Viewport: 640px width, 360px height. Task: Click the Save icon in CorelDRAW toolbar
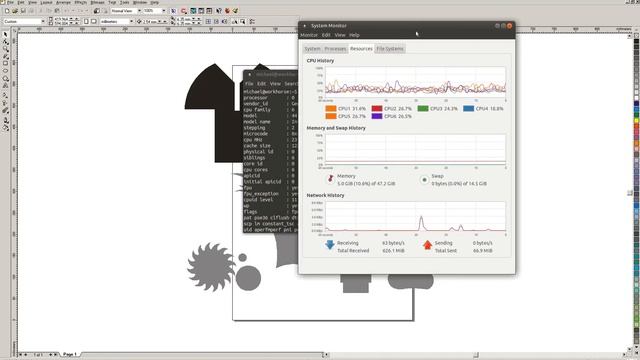[23, 11]
